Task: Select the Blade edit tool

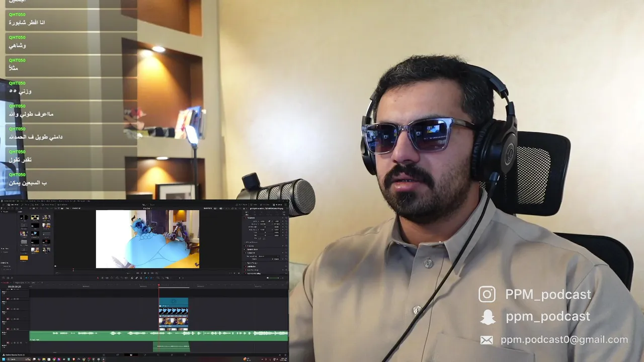Action: click(112, 278)
